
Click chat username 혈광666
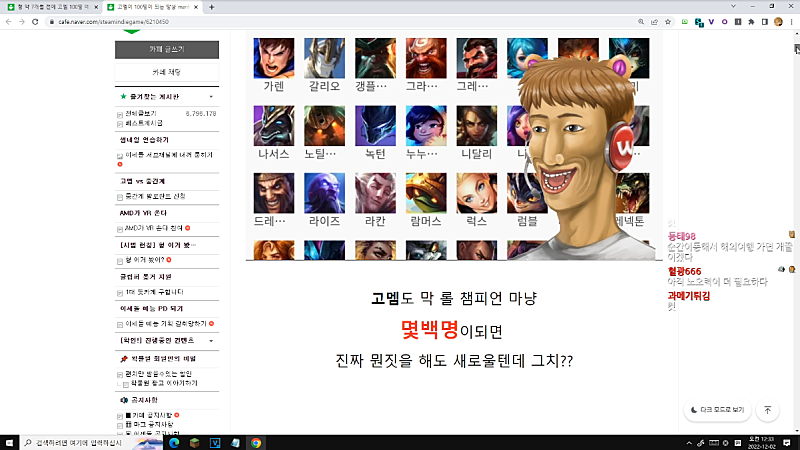[684, 271]
